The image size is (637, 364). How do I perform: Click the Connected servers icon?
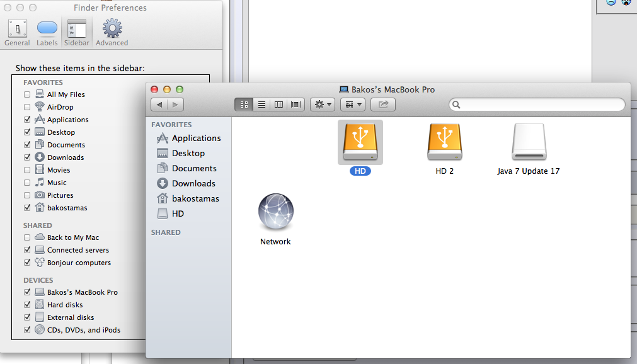click(40, 250)
